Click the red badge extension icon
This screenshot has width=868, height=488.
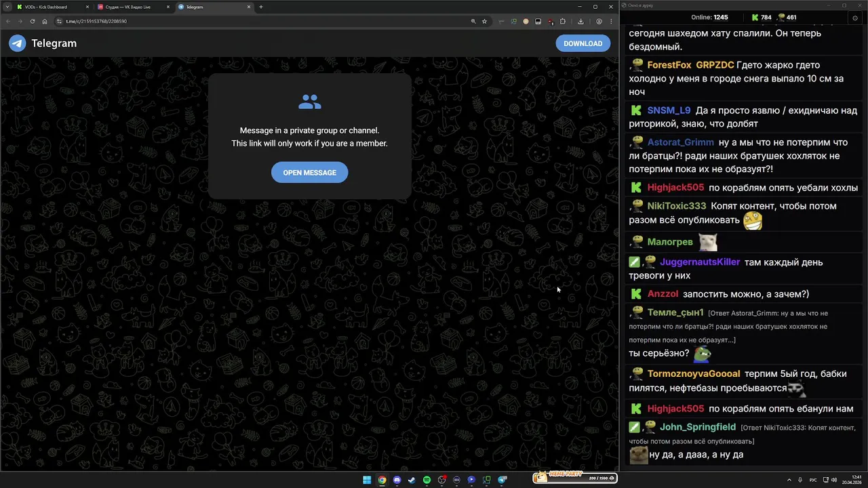pyautogui.click(x=550, y=21)
